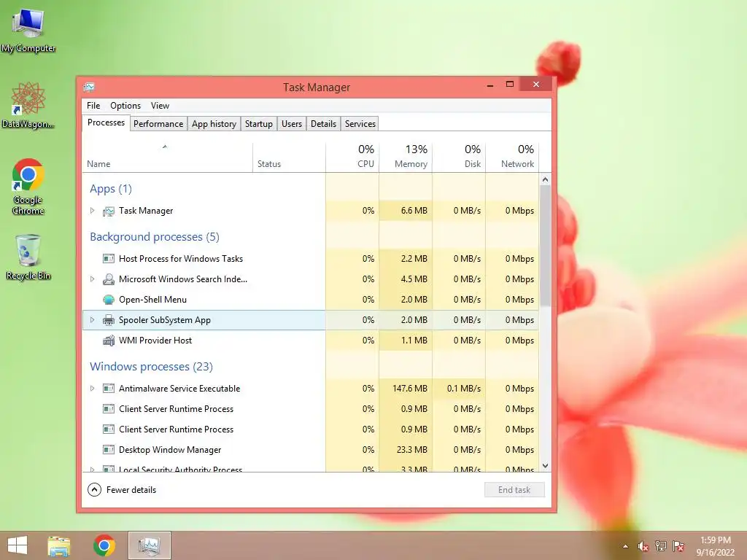Expand Microsoft Windows Search Indexer row
747x560 pixels.
click(x=93, y=279)
